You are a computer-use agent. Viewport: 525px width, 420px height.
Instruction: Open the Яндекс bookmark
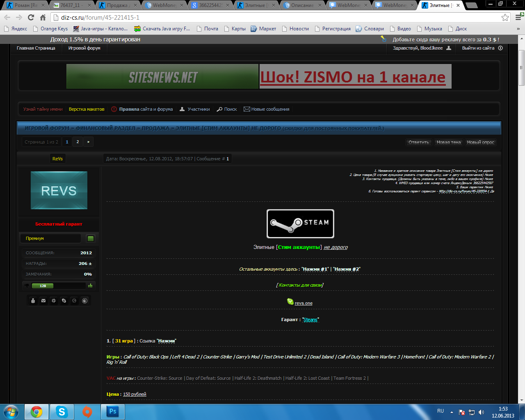coord(16,29)
